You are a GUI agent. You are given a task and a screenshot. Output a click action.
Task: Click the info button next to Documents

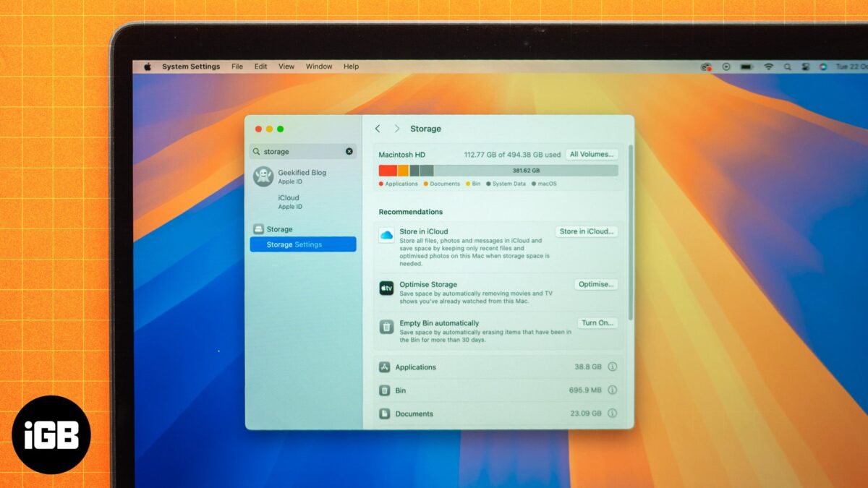tap(612, 413)
